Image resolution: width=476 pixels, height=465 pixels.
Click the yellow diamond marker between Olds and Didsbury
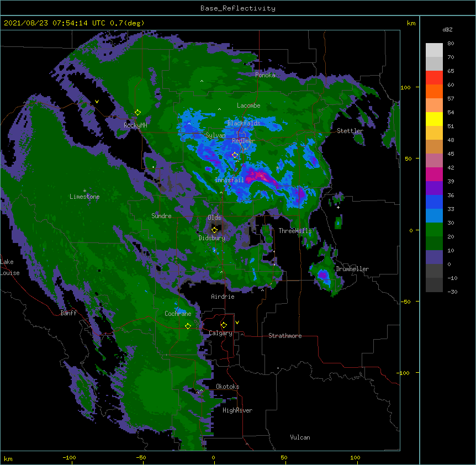[214, 230]
